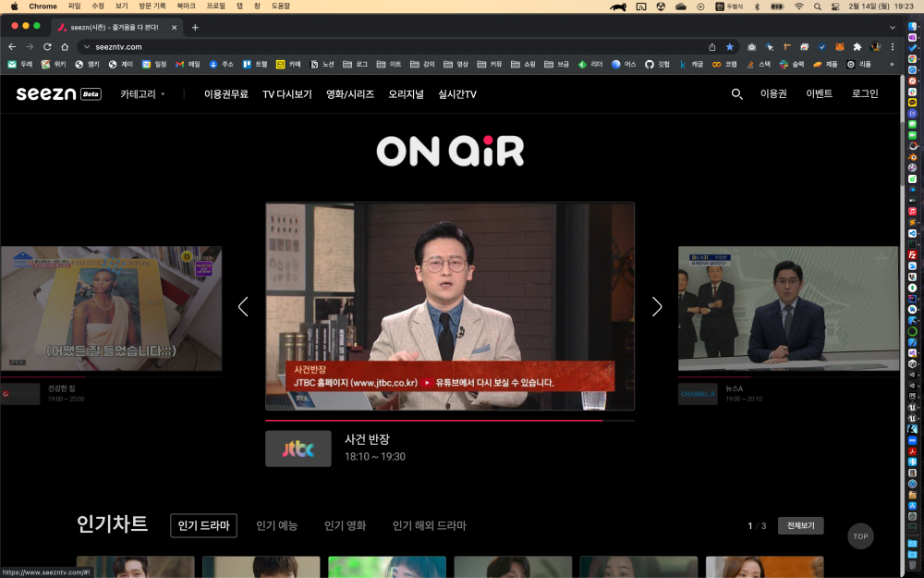Open the browser home icon
The width and height of the screenshot is (924, 578).
coord(65,46)
